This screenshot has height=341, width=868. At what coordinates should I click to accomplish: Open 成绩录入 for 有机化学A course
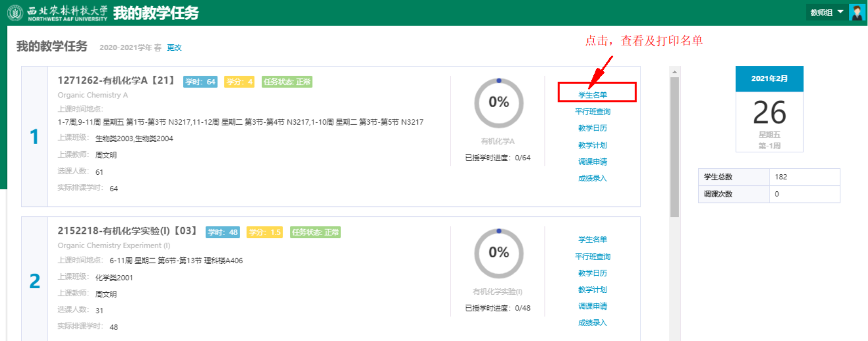tap(593, 178)
